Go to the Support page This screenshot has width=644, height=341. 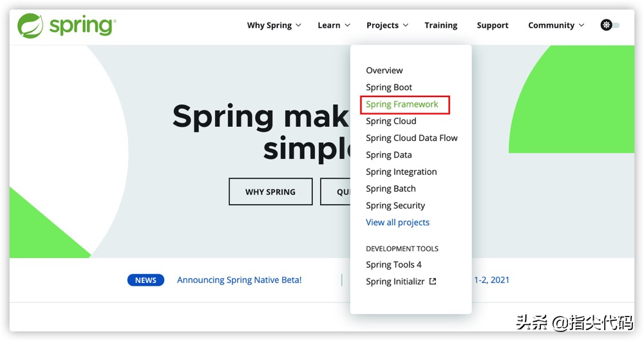(x=493, y=26)
